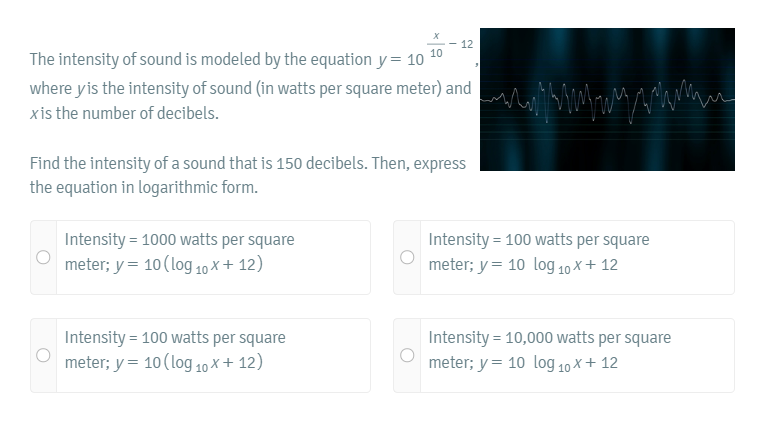Click the sound wave image
The height and width of the screenshot is (428, 777).
coord(607,99)
